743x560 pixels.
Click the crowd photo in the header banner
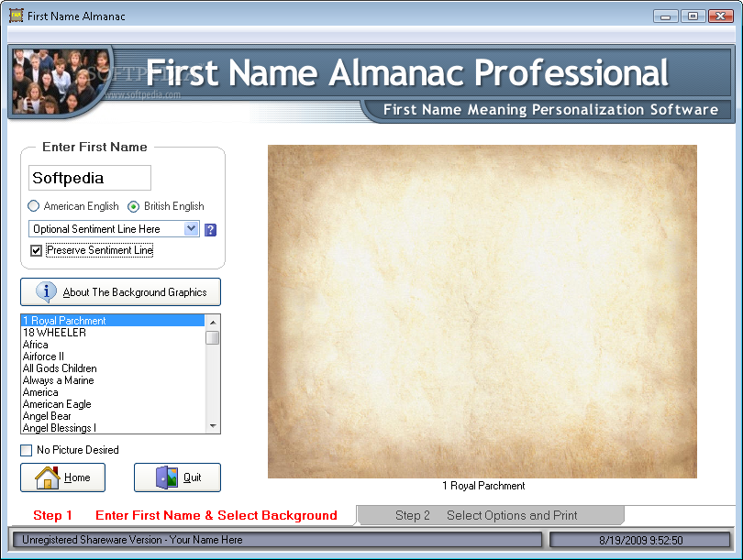tap(61, 81)
